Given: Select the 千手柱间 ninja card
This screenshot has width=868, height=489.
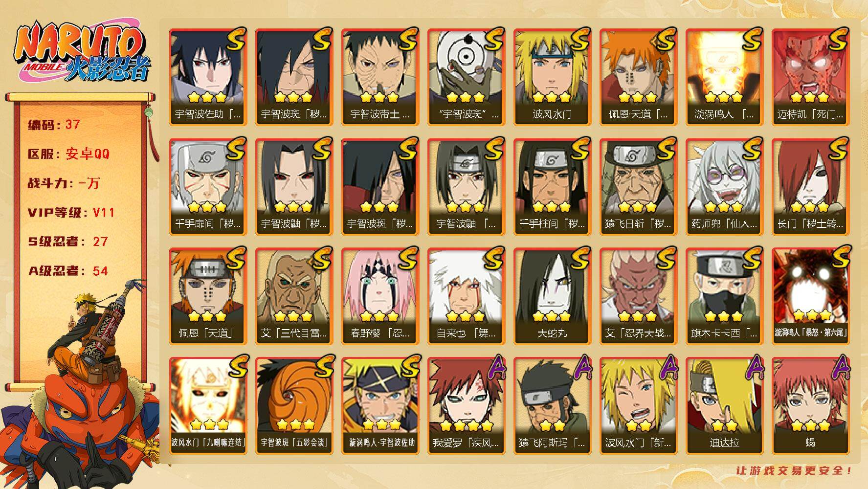Looking at the screenshot, I should pos(552,187).
